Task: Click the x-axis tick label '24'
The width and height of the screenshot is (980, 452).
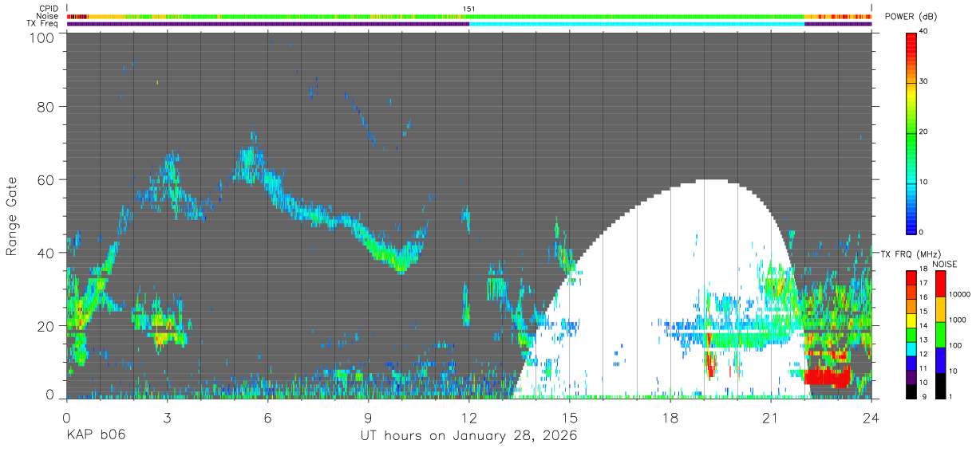Action: (x=871, y=417)
